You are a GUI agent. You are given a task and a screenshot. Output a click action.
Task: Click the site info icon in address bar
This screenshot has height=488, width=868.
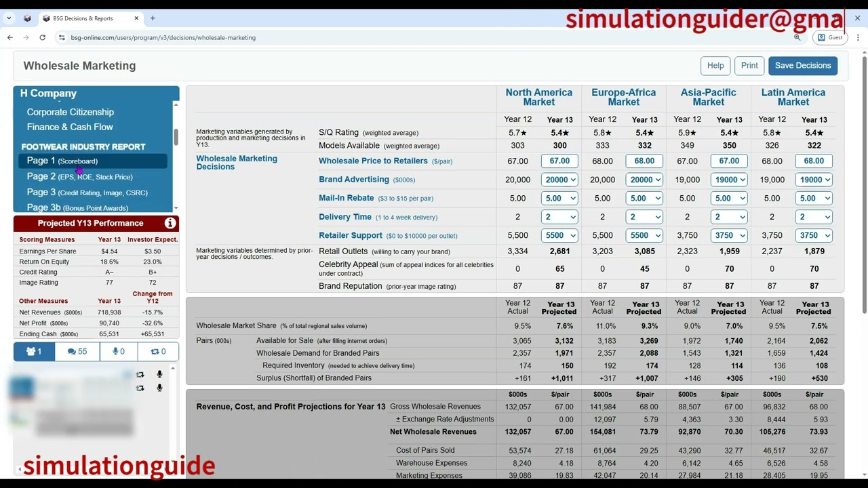point(62,37)
